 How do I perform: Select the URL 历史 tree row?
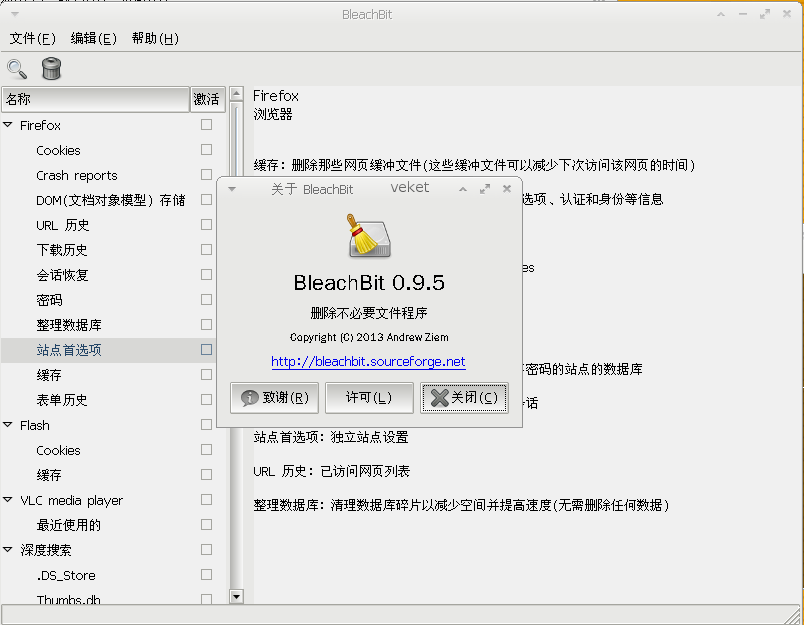[108, 225]
